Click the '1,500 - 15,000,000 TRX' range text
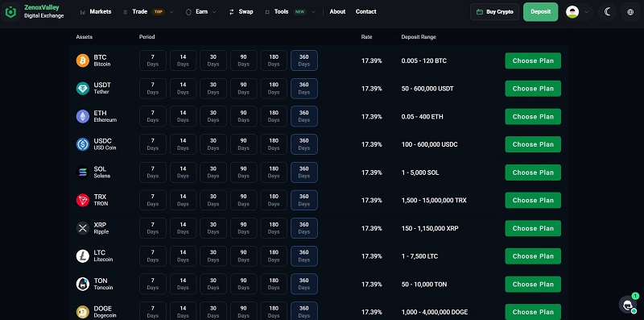Viewport: 644px width, 320px height. [434, 201]
